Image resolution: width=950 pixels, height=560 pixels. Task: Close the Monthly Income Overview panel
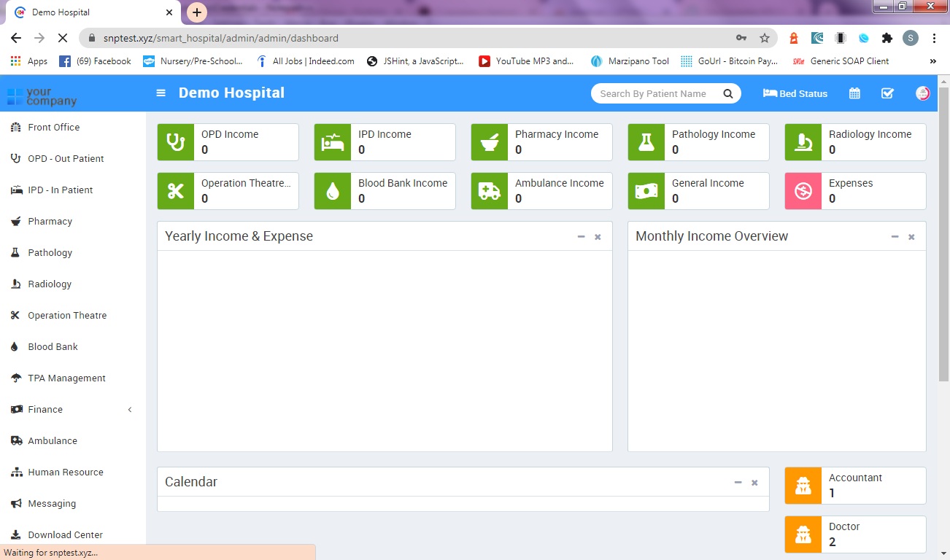click(911, 237)
